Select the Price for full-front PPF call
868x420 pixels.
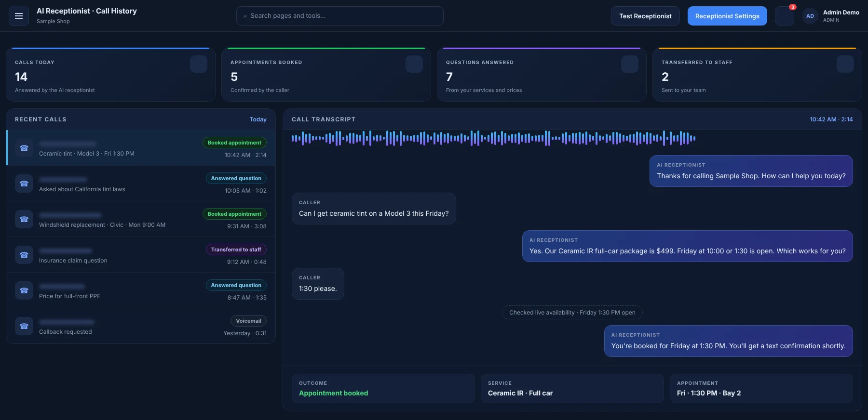click(141, 290)
